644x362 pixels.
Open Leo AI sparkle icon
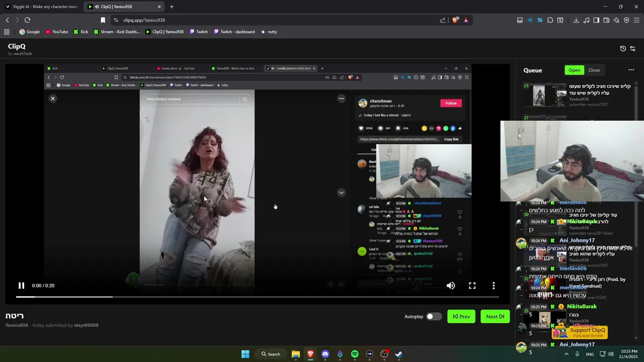pyautogui.click(x=616, y=20)
